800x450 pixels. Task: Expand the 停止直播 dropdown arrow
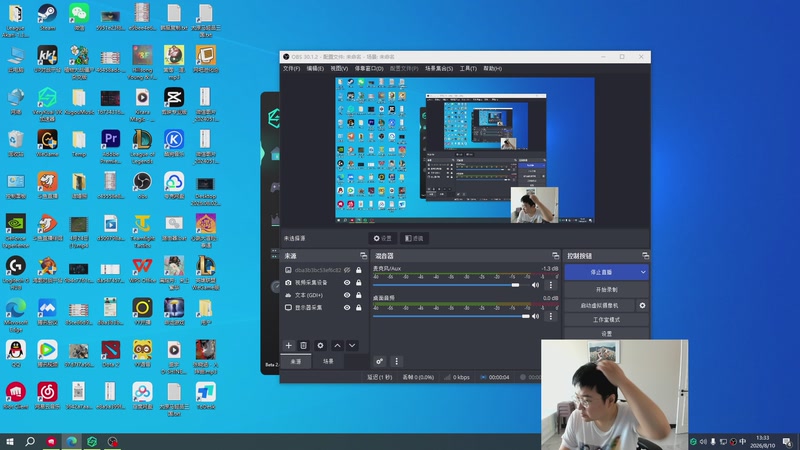(643, 272)
